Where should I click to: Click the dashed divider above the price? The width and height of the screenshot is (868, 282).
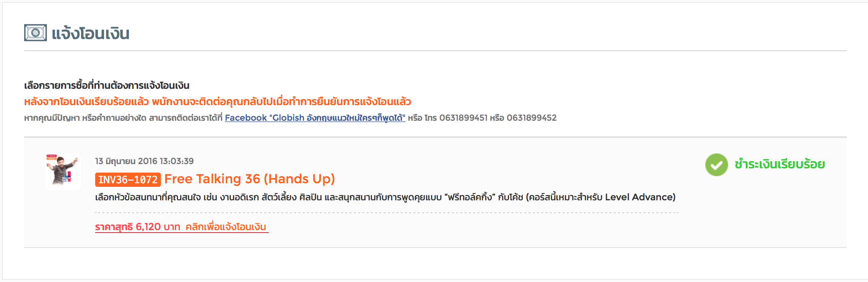[387, 213]
